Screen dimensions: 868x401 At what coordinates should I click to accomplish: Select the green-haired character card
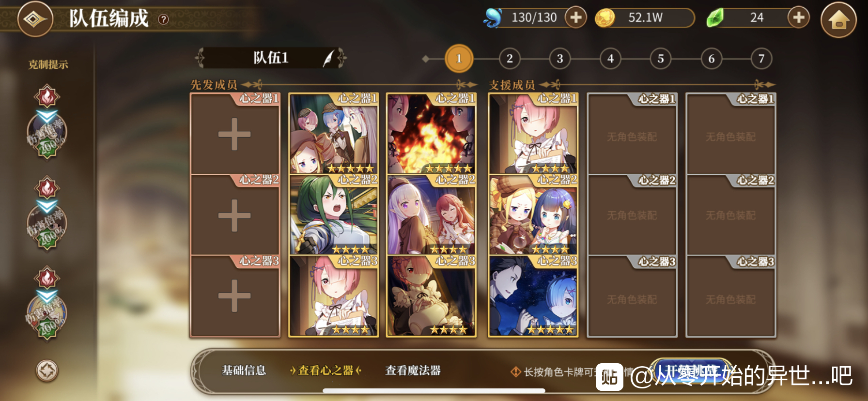(x=333, y=215)
